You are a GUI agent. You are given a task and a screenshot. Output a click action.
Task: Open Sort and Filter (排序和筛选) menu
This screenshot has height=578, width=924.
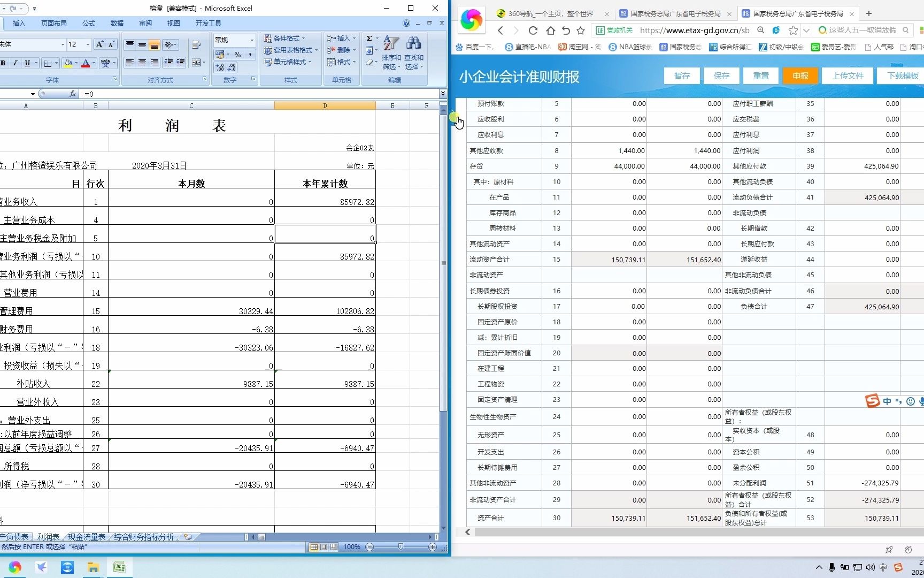click(391, 53)
